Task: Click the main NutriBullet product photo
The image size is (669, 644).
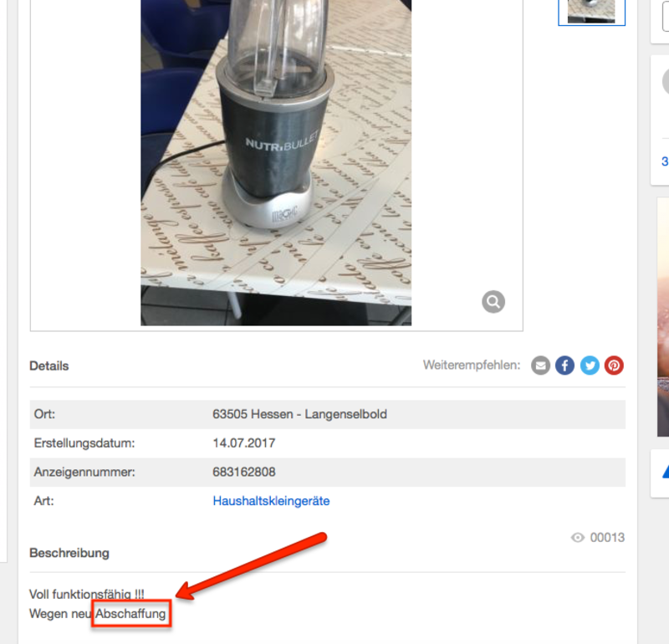Action: point(276,162)
